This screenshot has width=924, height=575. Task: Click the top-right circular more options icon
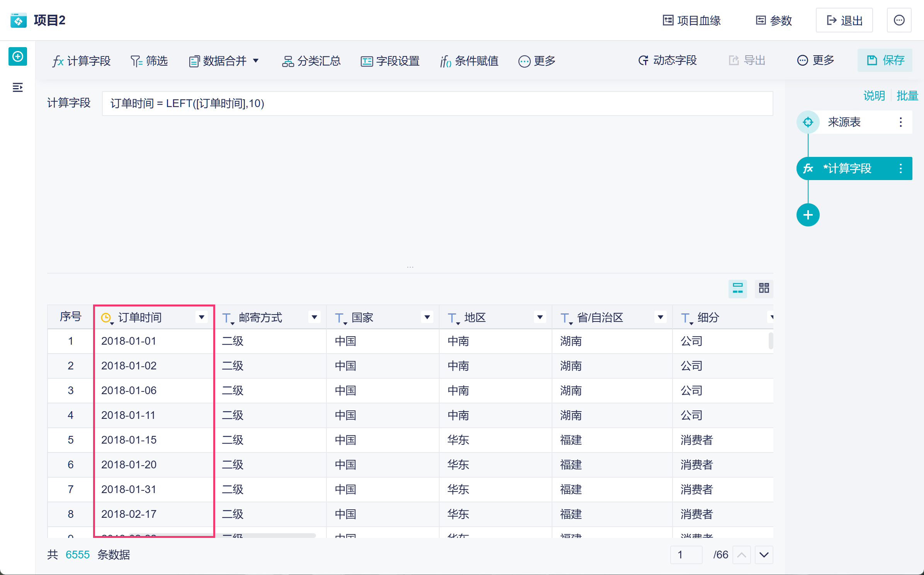coord(899,20)
